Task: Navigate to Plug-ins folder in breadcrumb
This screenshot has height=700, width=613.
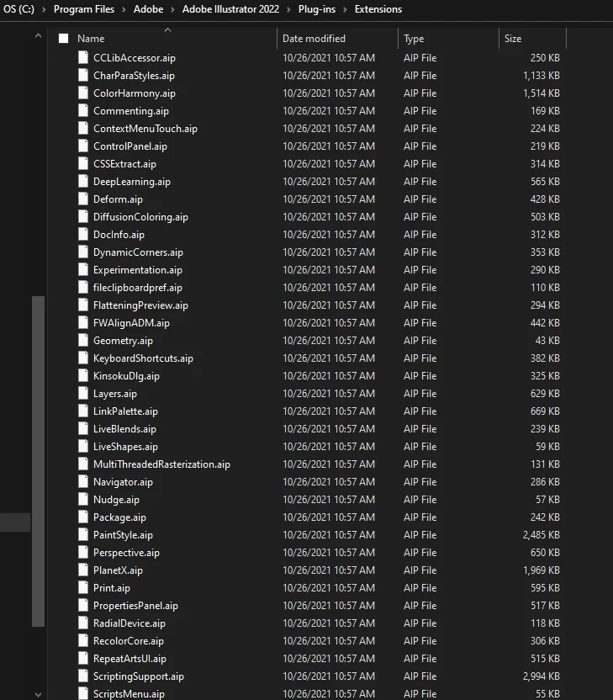Action: pyautogui.click(x=317, y=9)
